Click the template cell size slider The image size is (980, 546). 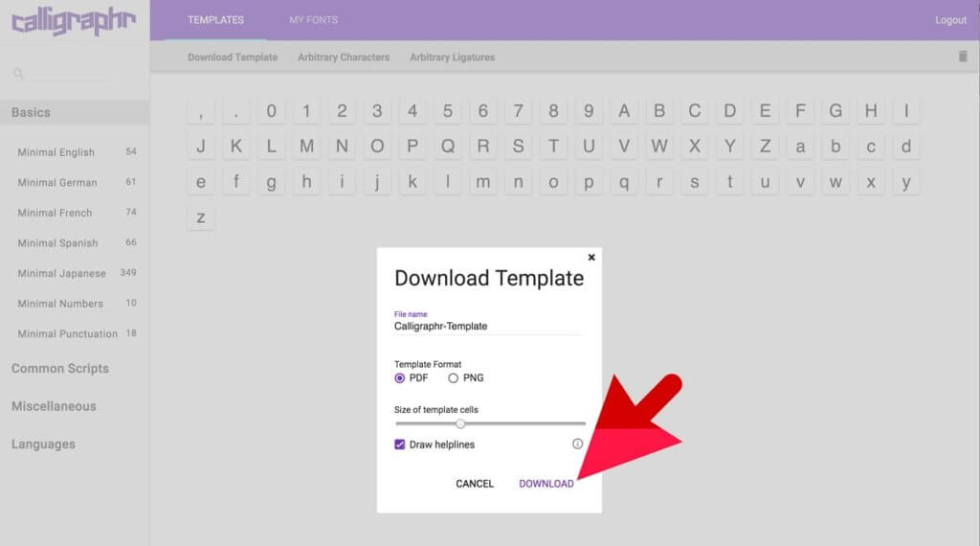[491, 423]
